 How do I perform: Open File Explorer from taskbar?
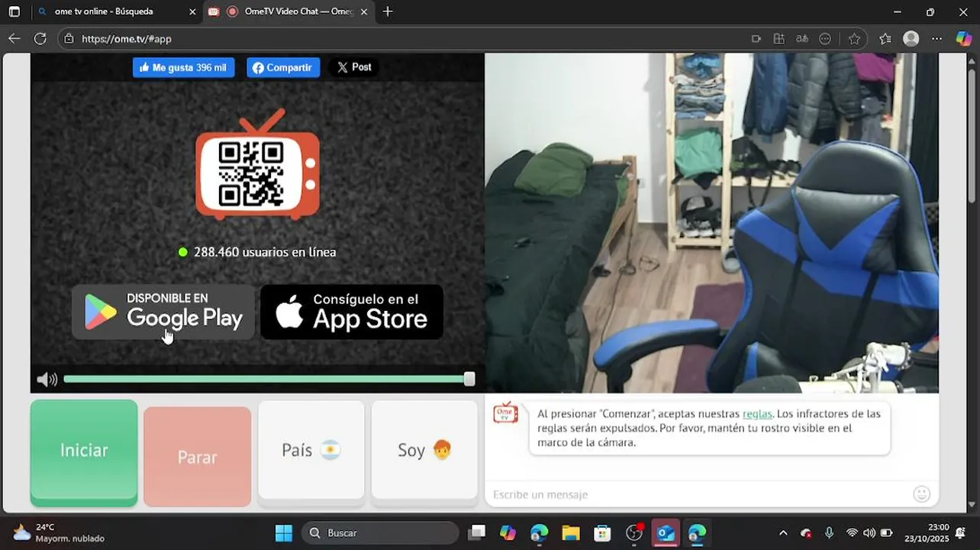click(x=571, y=532)
